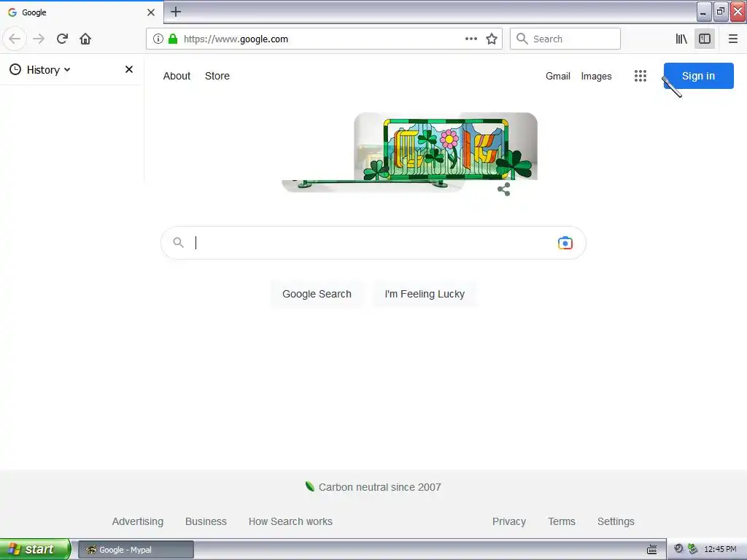The image size is (747, 560).
Task: Open the Settings footer menu
Action: (616, 521)
